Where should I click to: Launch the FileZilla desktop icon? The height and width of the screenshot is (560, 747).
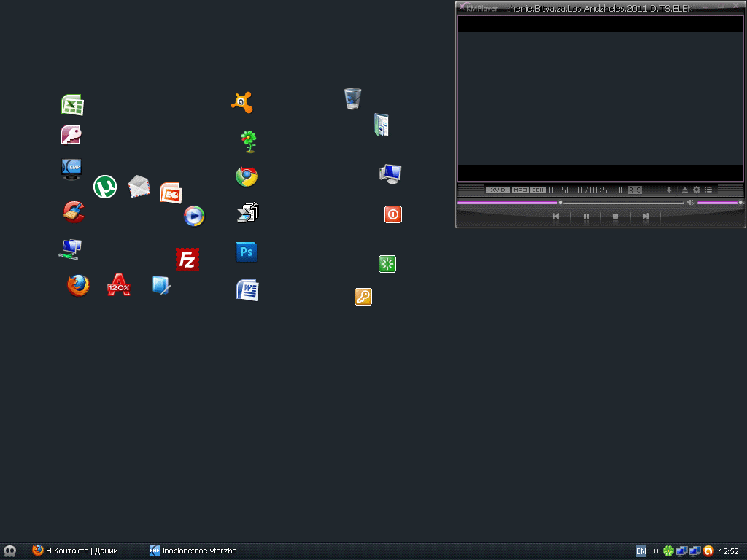[187, 259]
